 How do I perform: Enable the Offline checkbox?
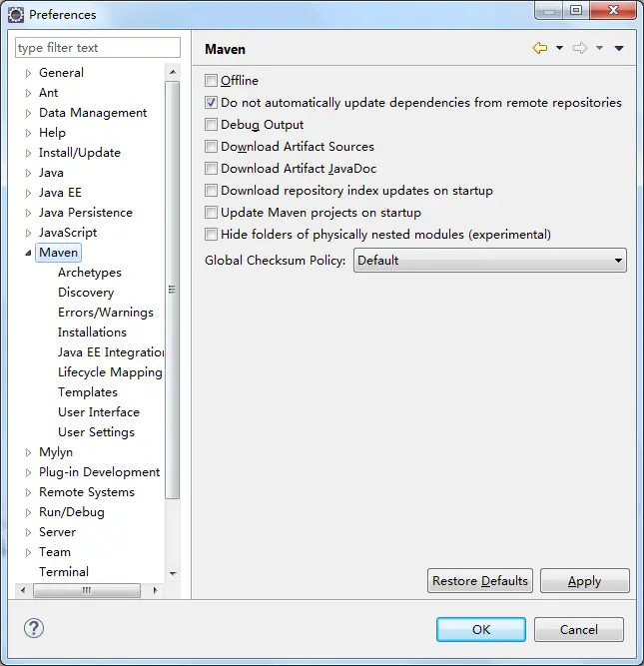tap(211, 80)
